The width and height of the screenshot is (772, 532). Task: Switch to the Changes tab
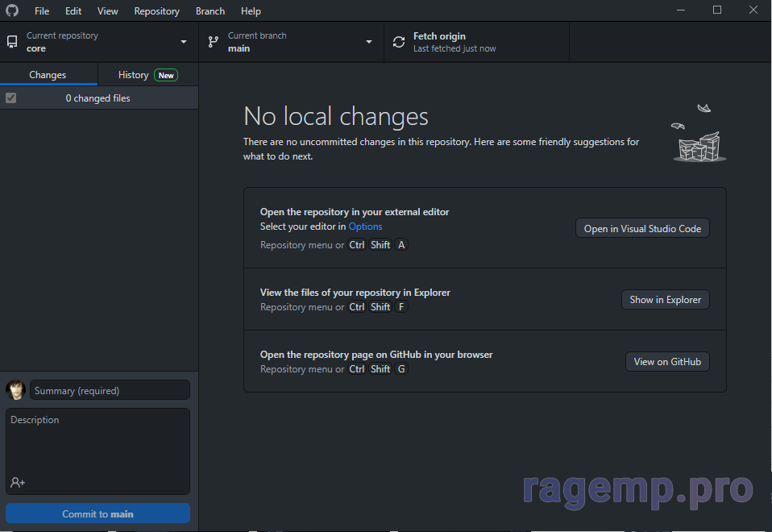coord(48,75)
